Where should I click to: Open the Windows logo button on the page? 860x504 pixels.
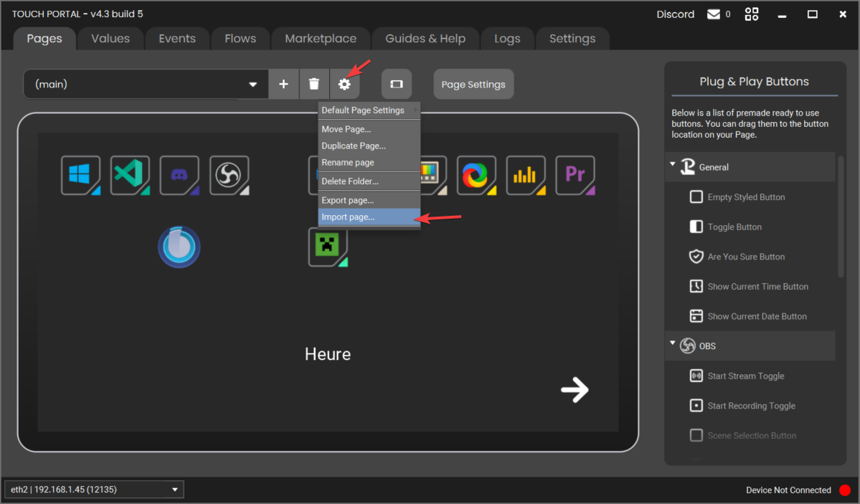click(x=80, y=176)
